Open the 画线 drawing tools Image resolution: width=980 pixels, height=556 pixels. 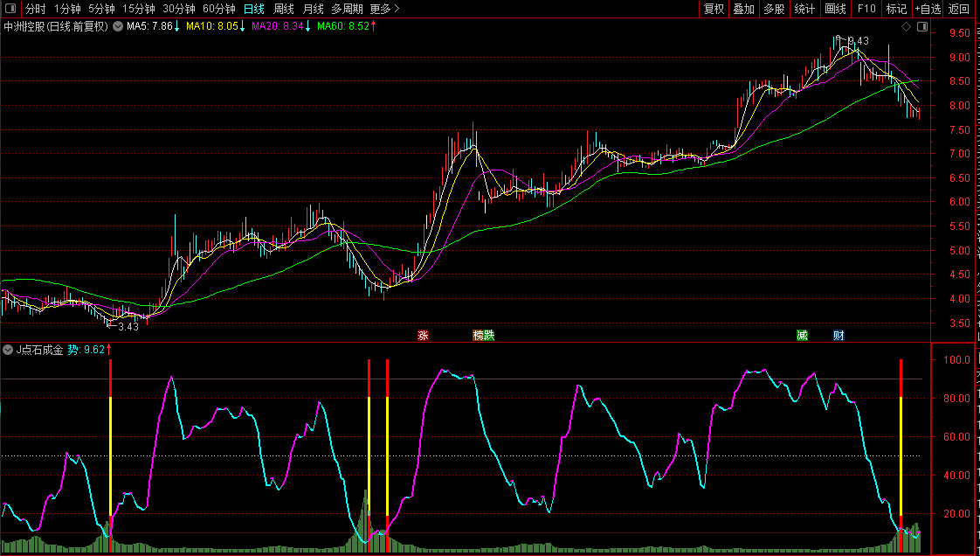coord(836,9)
